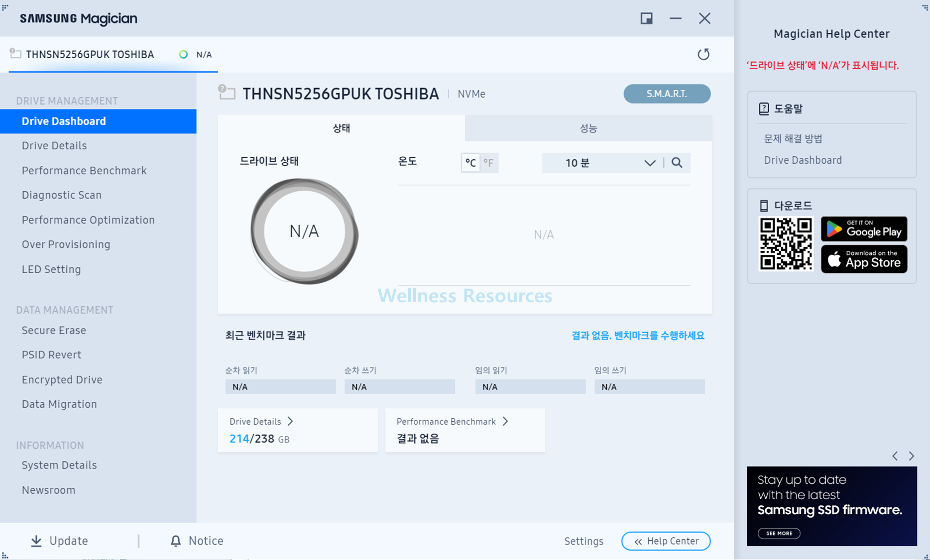The image size is (930, 560).
Task: Toggle the mini-mode window icon
Action: coord(646,18)
